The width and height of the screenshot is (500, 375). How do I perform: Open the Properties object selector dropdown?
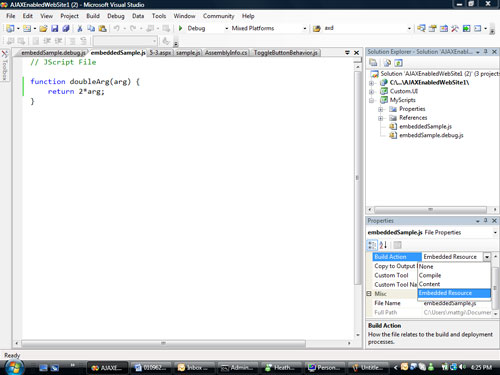(x=495, y=232)
